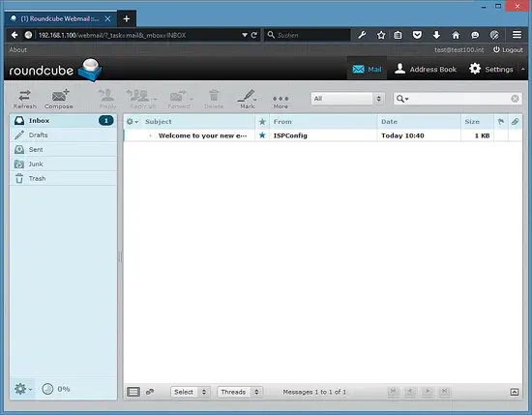
Task: Click the folder actions gear icon
Action: tap(22, 389)
